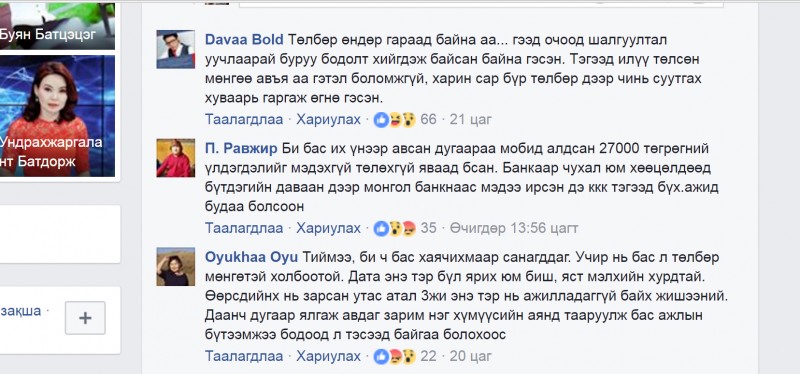Reply to Davaa Bold's comment via Хариулах
Screen dimensions: 800x374
coord(329,120)
